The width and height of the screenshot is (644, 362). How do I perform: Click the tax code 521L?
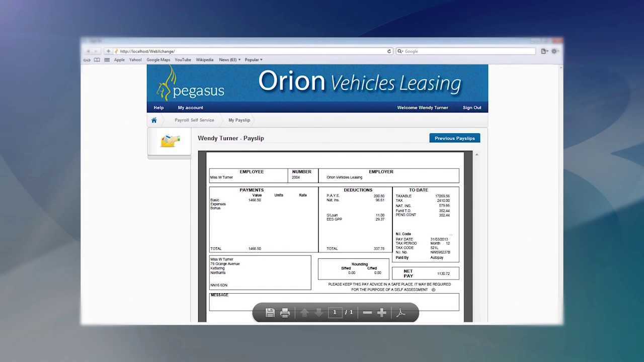point(434,248)
